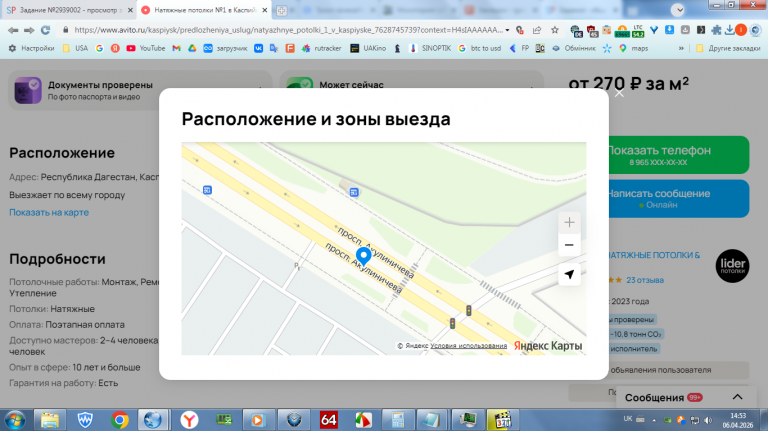This screenshot has height=431, width=768.
Task: Open the VK bookmark icon
Action: tap(259, 48)
